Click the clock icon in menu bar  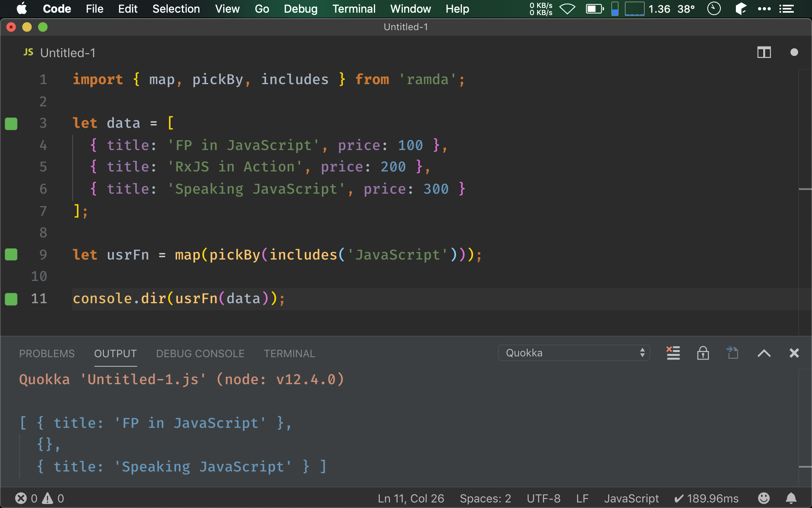[x=714, y=9]
